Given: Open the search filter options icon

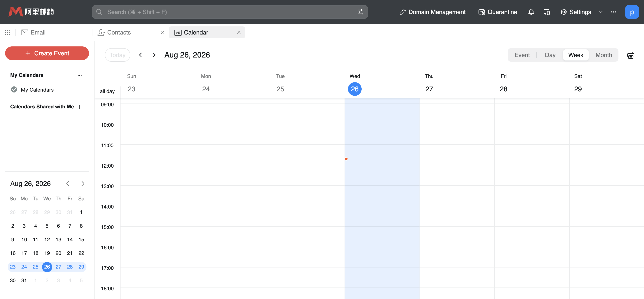Looking at the screenshot, I should (x=361, y=12).
